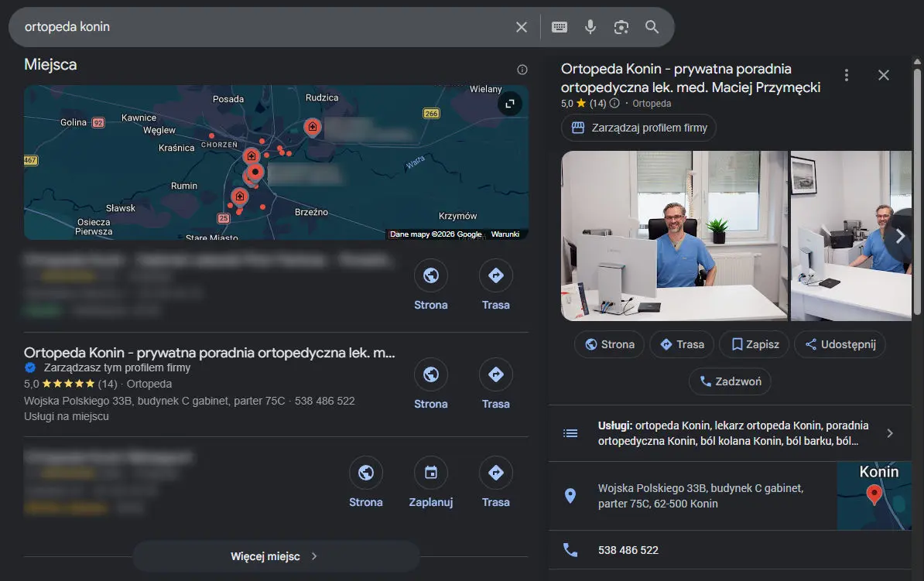Open the second photo thumbnail in panel

tap(851, 236)
